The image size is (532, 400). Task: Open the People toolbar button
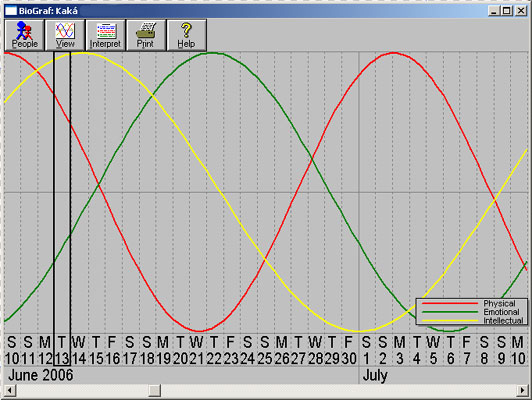pyautogui.click(x=24, y=35)
